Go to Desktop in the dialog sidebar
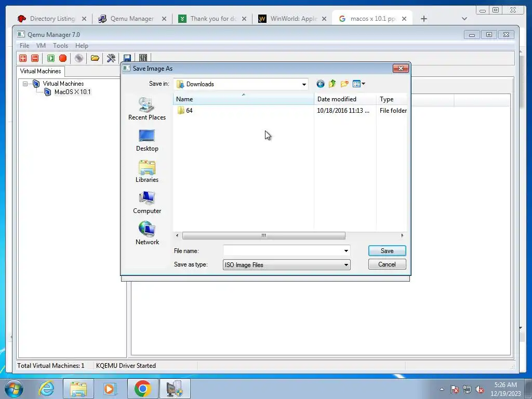 [147, 140]
